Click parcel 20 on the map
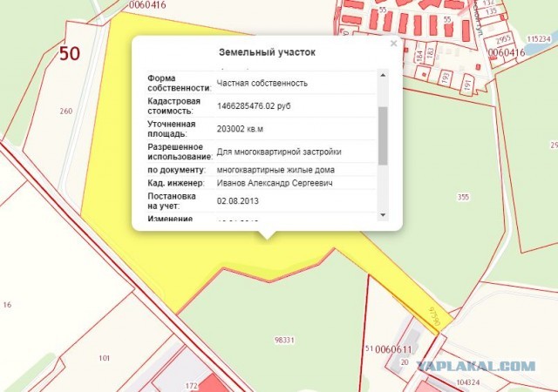 click(405, 362)
